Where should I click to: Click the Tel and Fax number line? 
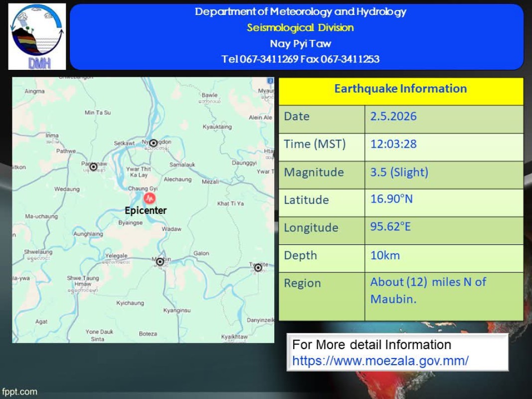tap(300, 59)
